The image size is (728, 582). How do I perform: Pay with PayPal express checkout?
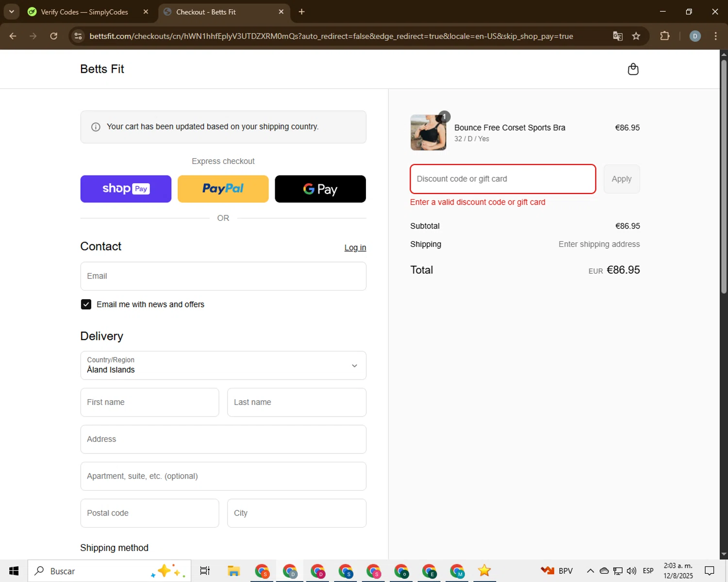point(223,189)
